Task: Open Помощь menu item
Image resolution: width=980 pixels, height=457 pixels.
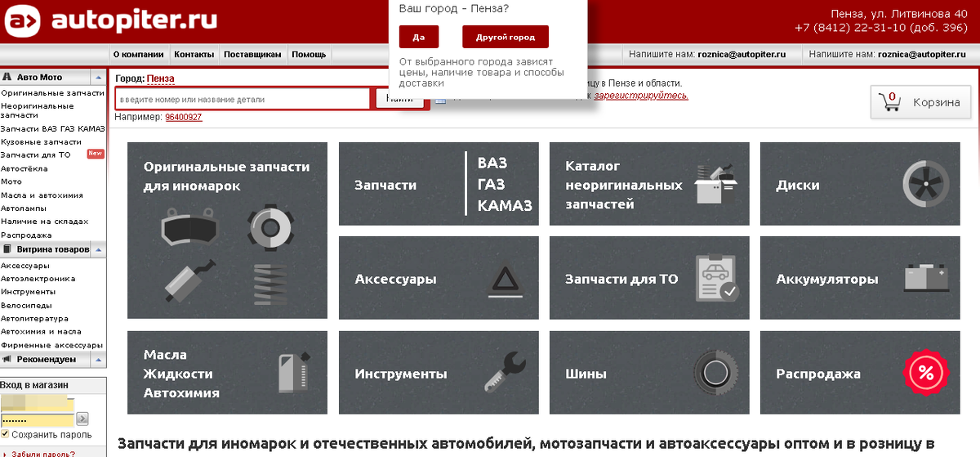Action: [309, 55]
